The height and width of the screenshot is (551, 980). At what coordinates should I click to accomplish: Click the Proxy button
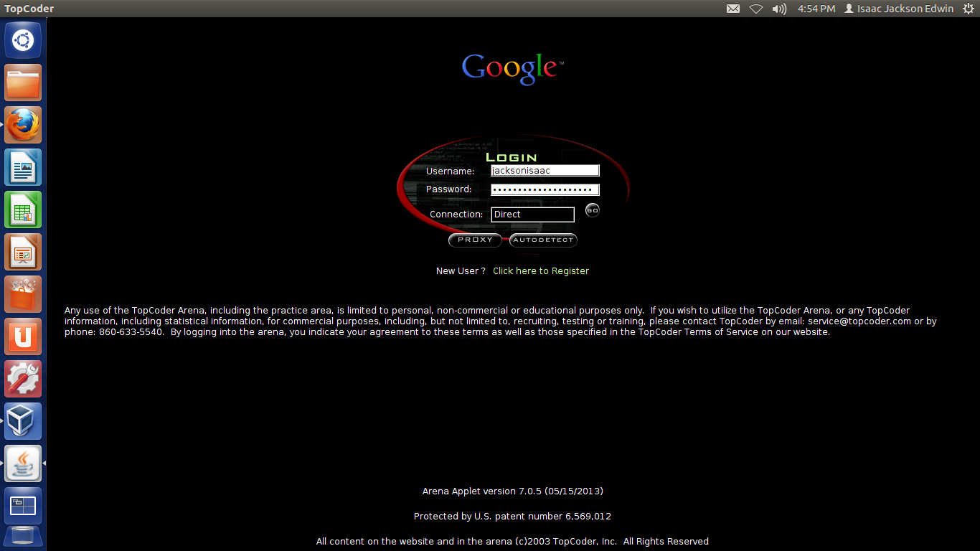[475, 240]
